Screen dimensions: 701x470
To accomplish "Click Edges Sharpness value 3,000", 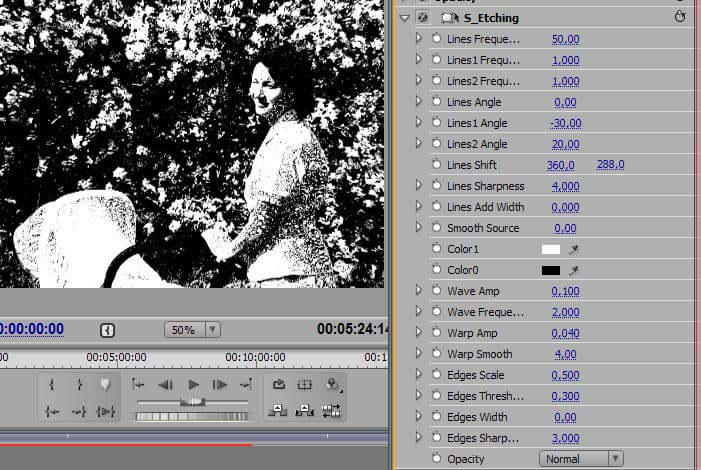I will [566, 439].
